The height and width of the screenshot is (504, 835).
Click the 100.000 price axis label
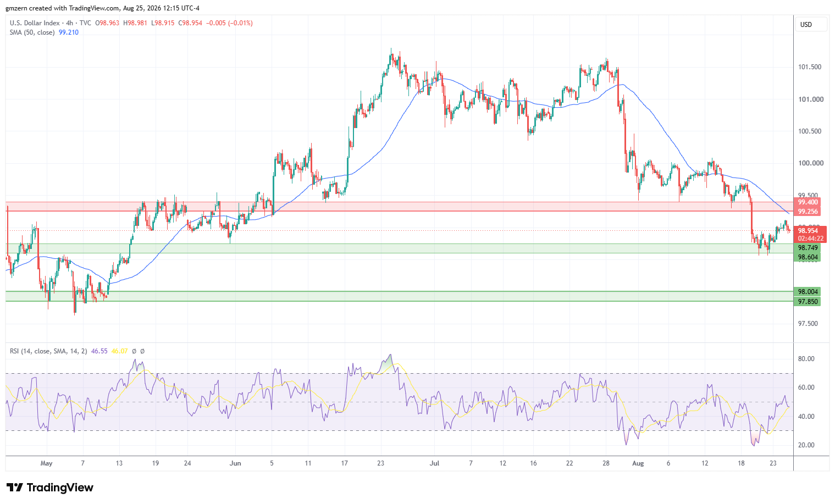[x=811, y=163]
